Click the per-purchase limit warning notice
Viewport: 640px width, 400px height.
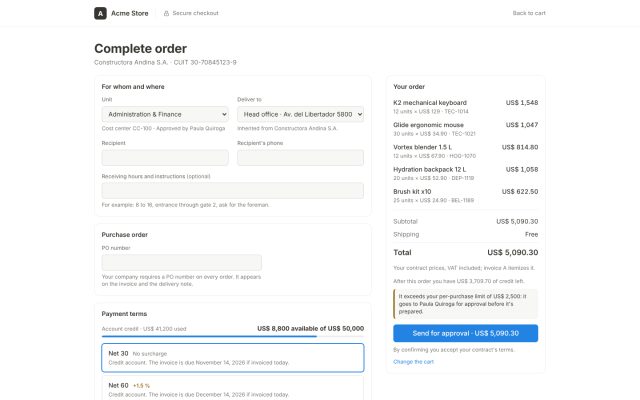point(465,304)
